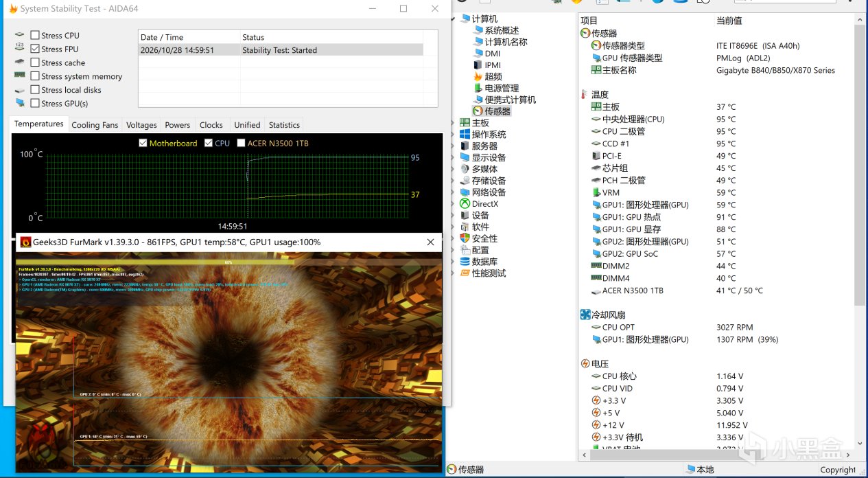Click the 冷却风扇 fan icon
Viewport: 868px width, 478px height.
585,315
